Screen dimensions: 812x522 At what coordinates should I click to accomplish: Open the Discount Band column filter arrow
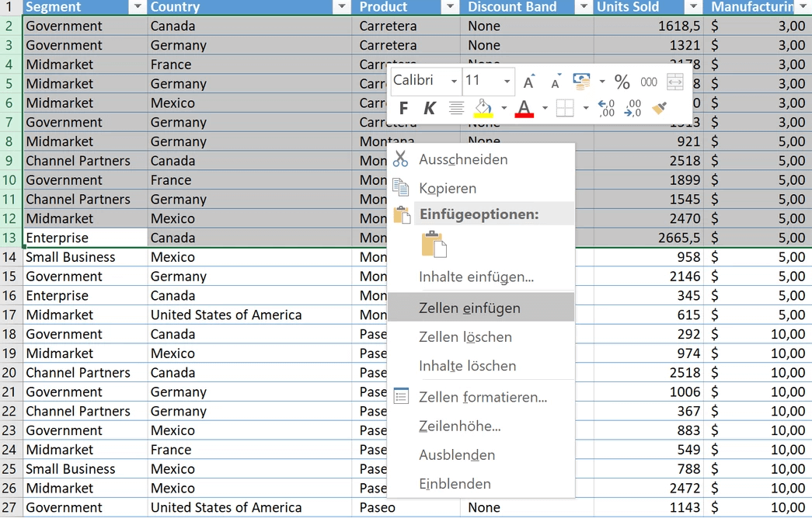coord(584,7)
